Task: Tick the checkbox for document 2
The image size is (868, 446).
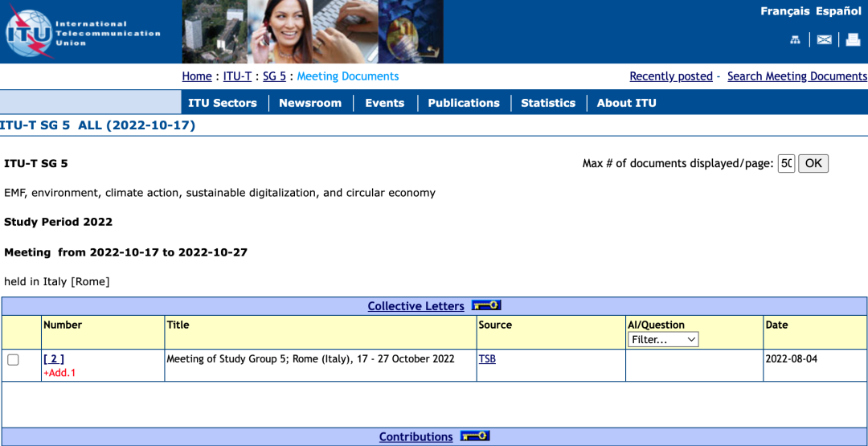Action: click(13, 360)
